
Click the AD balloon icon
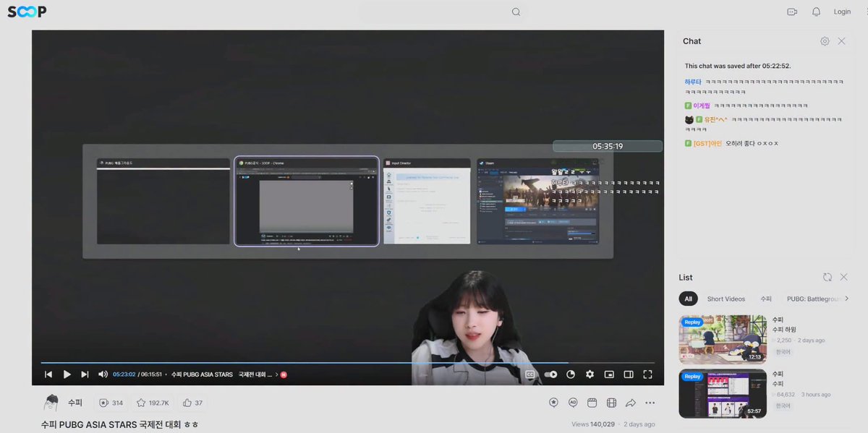click(573, 403)
